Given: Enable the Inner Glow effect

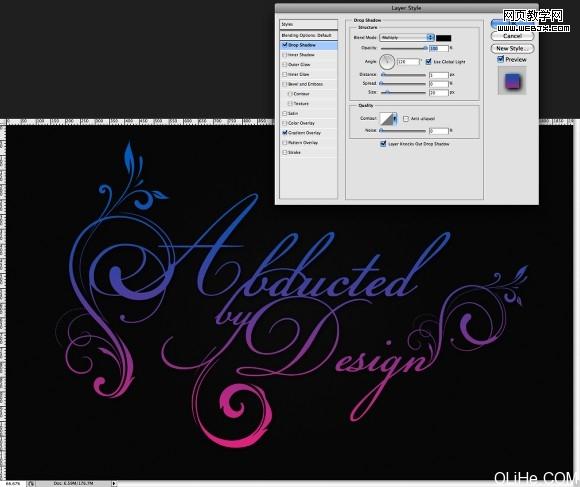Looking at the screenshot, I should point(284,74).
